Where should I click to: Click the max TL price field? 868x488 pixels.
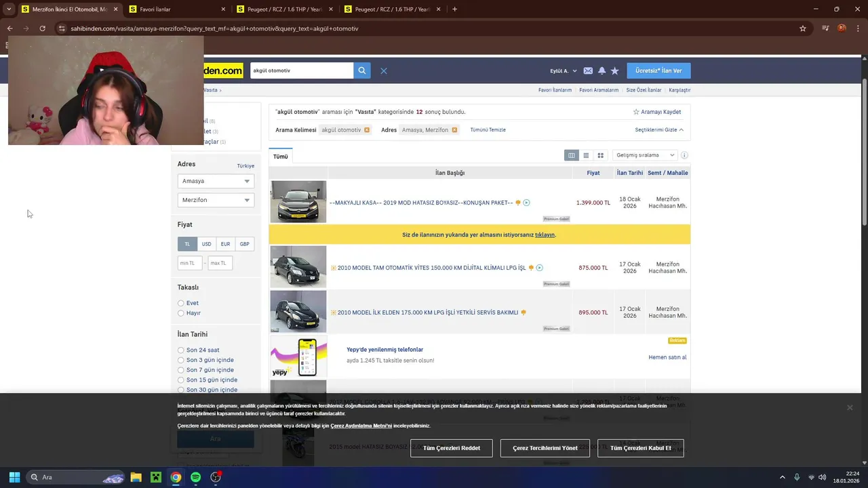coord(220,263)
